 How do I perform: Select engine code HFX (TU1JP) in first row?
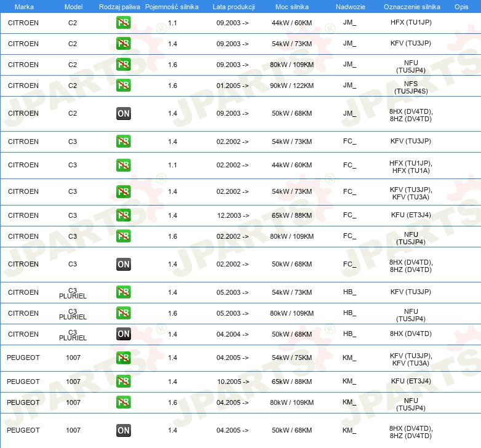(411, 22)
